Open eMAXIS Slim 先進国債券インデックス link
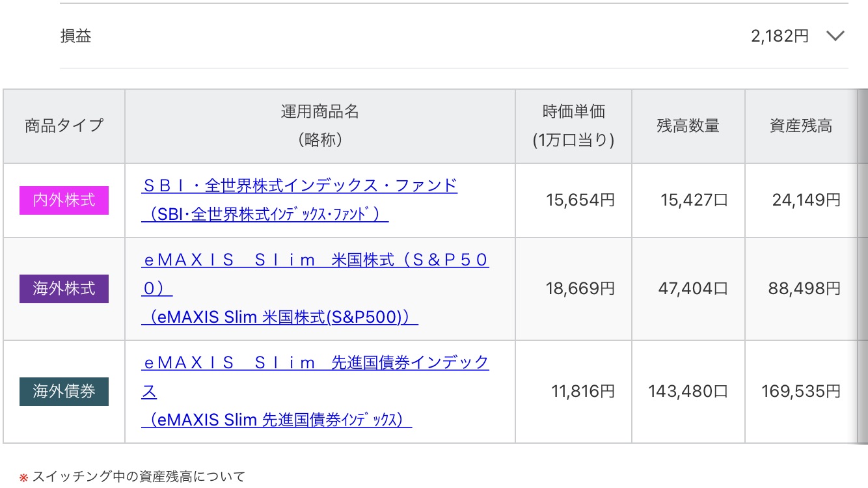This screenshot has width=868, height=488. [x=315, y=377]
